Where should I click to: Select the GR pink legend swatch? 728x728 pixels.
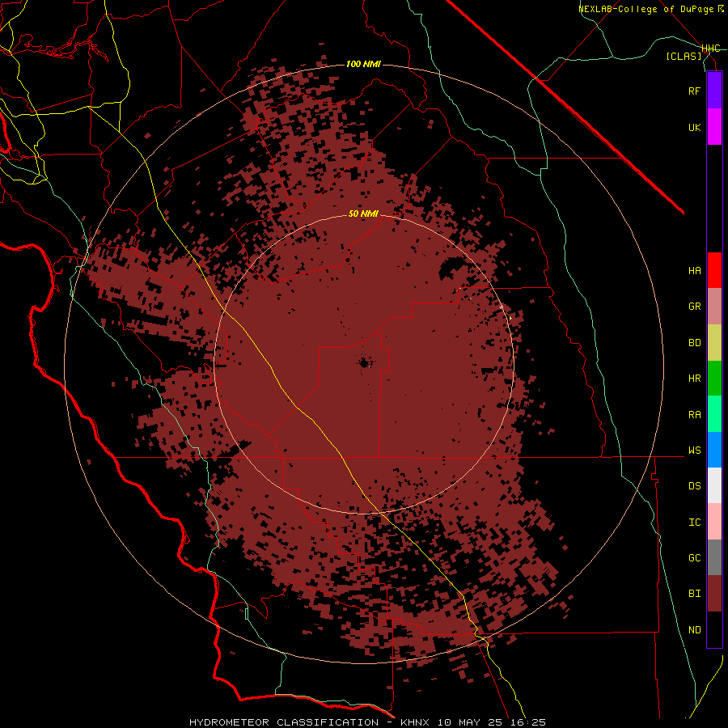(x=714, y=307)
